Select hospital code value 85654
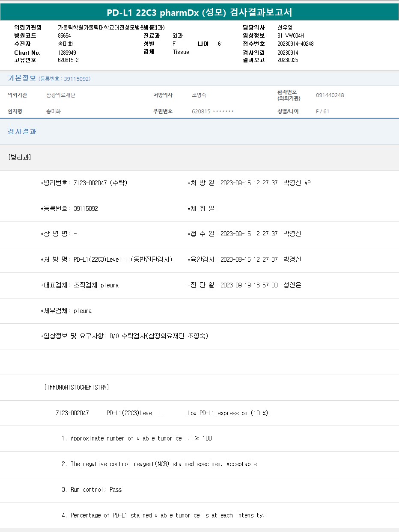Screen dimensions: 399x532 pyautogui.click(x=64, y=36)
